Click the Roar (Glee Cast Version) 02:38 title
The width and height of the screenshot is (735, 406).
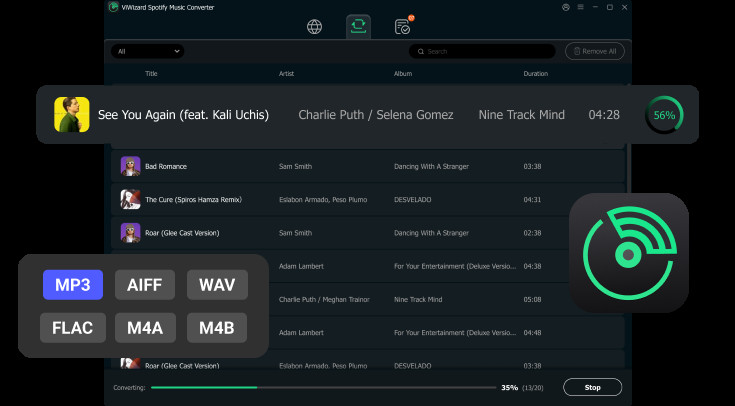182,233
